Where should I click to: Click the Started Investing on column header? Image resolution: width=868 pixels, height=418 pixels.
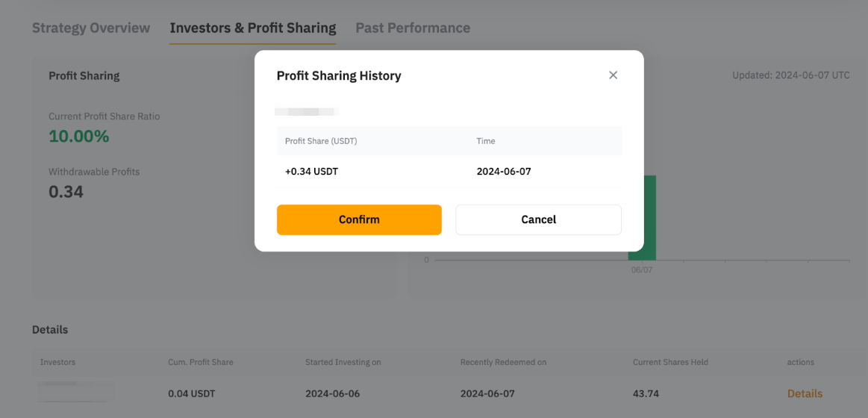[343, 362]
